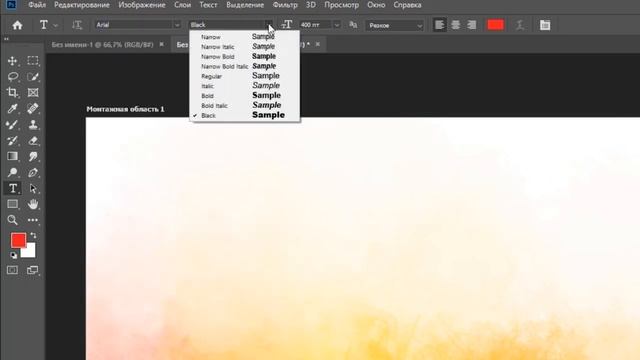Viewport: 640px width, 360px height.
Task: Select the Dodge tool
Action: pos(12,172)
